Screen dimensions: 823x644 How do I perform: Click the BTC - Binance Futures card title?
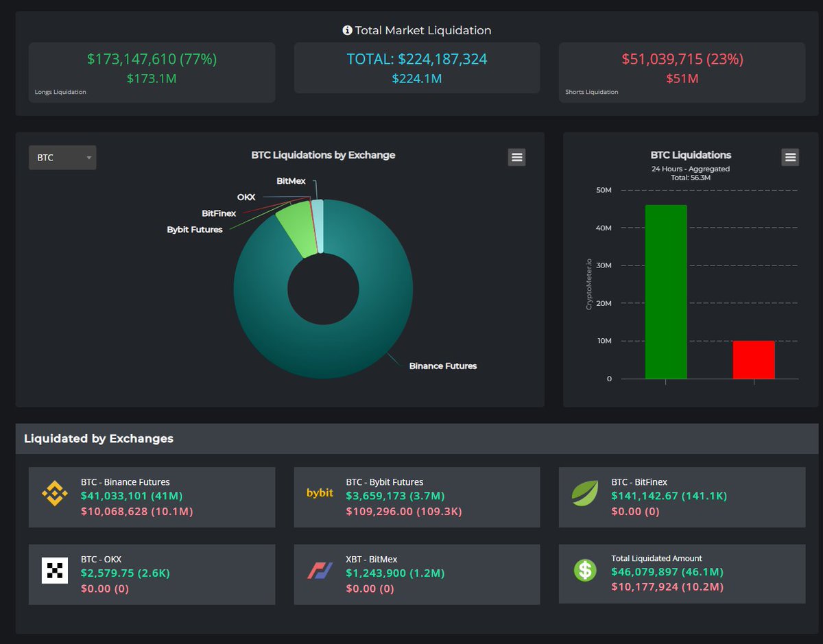tap(126, 482)
